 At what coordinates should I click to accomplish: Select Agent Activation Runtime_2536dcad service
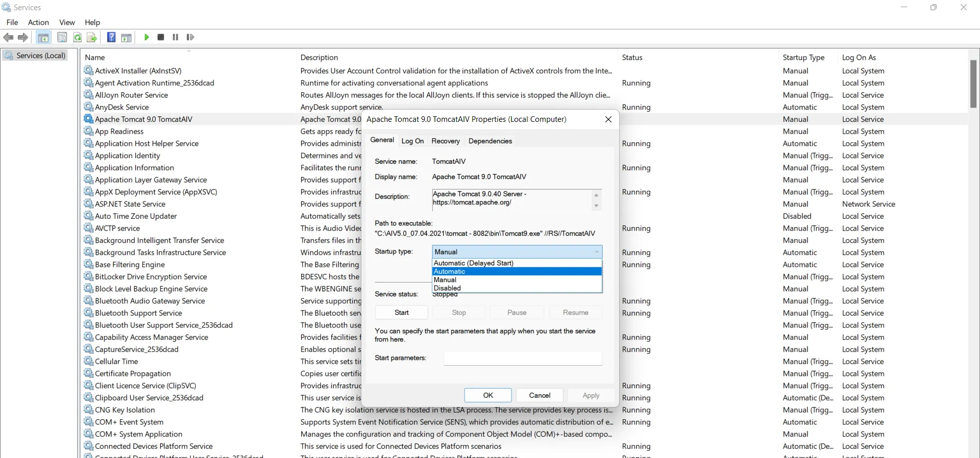point(525,83)
